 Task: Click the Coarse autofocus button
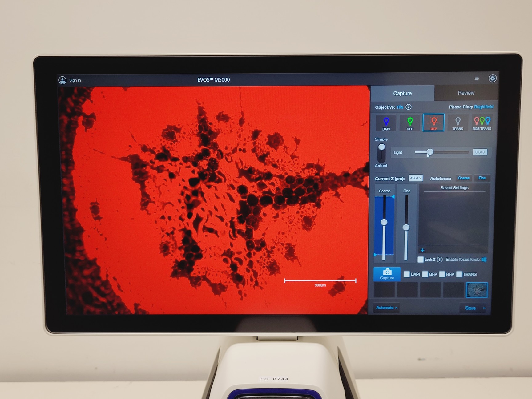(464, 178)
